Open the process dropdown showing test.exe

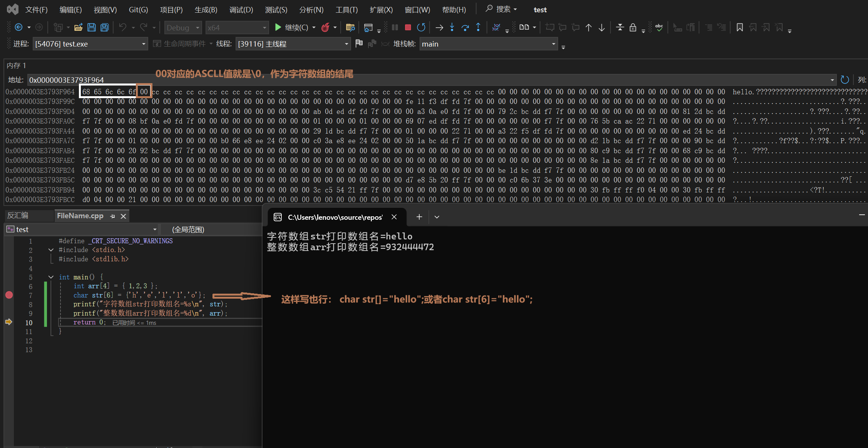pos(144,44)
